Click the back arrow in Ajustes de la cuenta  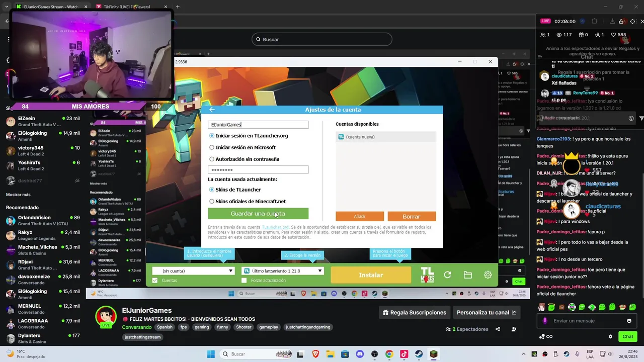pyautogui.click(x=212, y=110)
